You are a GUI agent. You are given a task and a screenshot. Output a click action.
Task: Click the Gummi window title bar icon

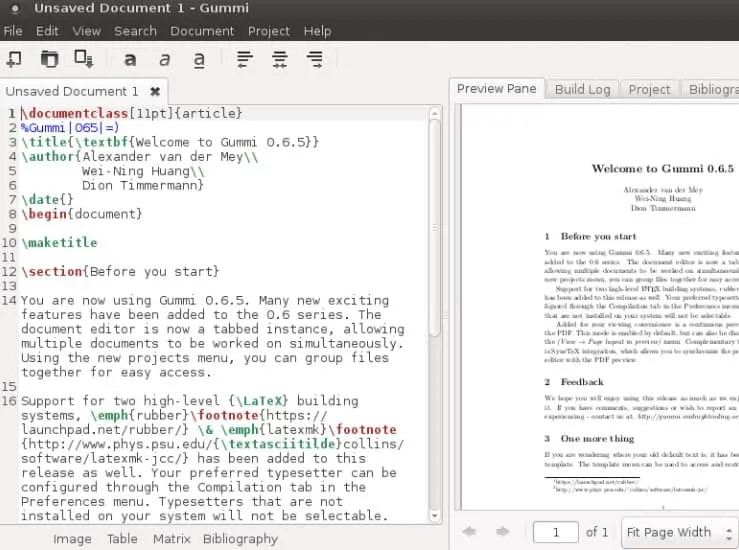(x=16, y=8)
